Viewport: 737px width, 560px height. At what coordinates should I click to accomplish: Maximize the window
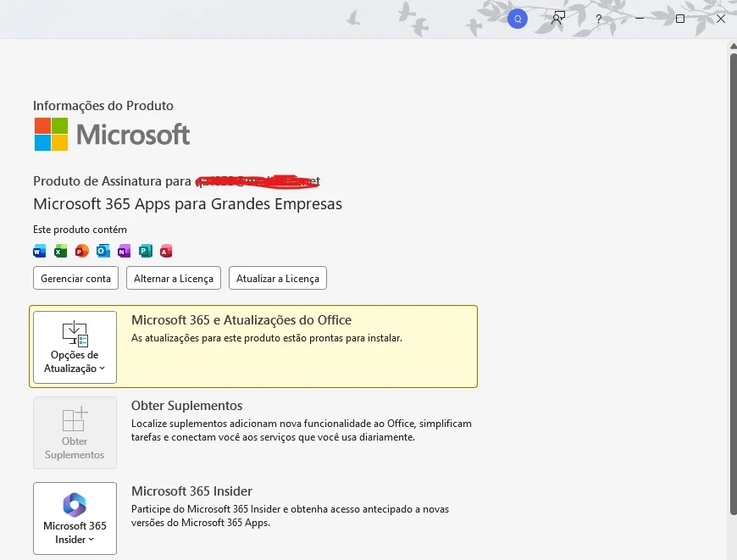pos(680,19)
